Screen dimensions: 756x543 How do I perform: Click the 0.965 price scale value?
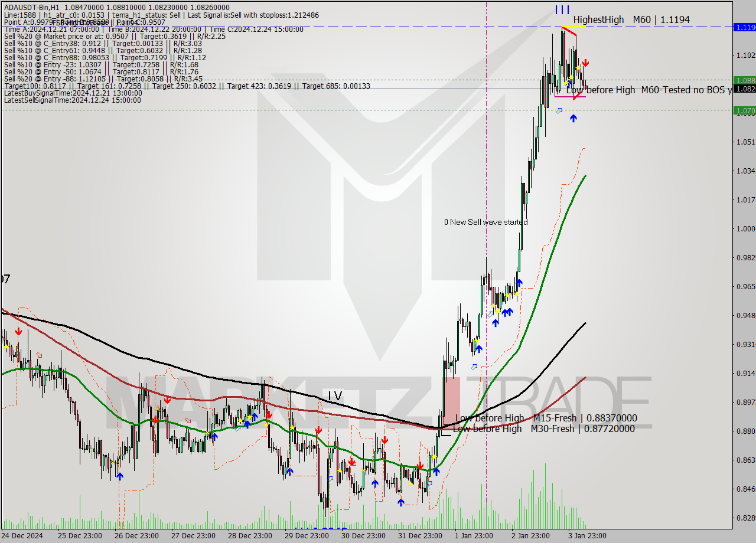click(745, 286)
